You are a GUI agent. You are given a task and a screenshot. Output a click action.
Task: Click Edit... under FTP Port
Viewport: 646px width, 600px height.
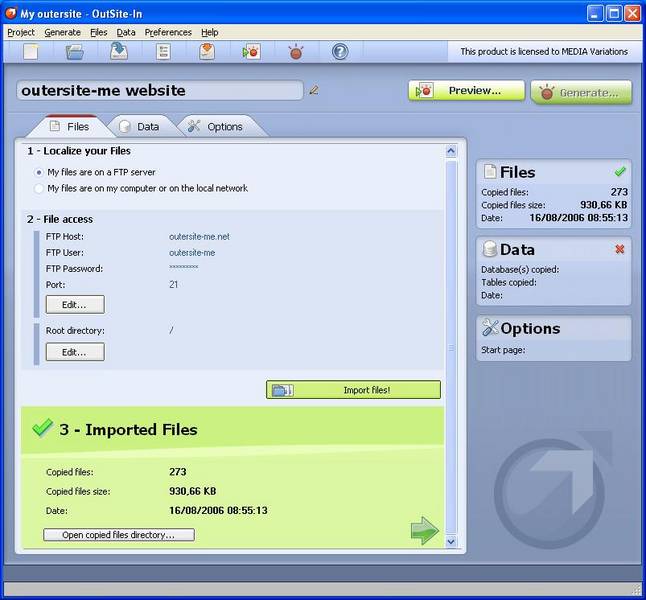75,305
